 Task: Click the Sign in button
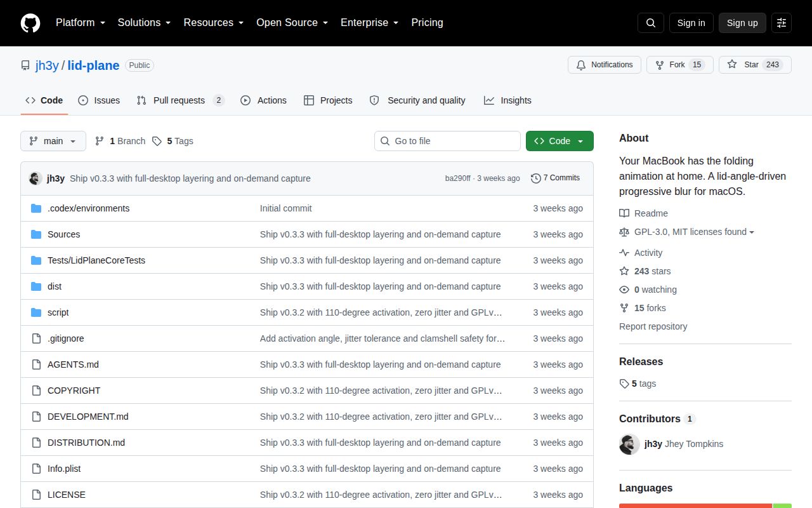click(691, 23)
